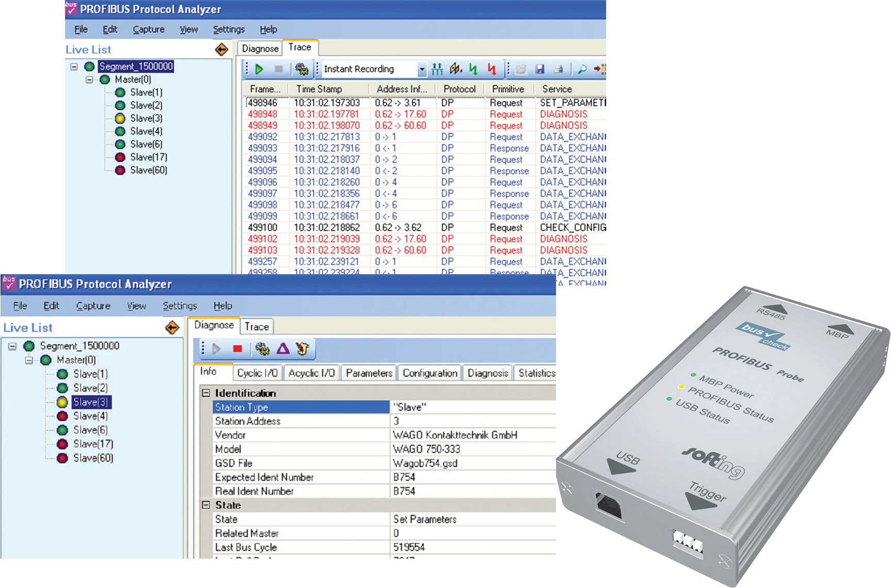Open the Diagnosis sub-tab
This screenshot has height=588, width=891.
coord(488,373)
